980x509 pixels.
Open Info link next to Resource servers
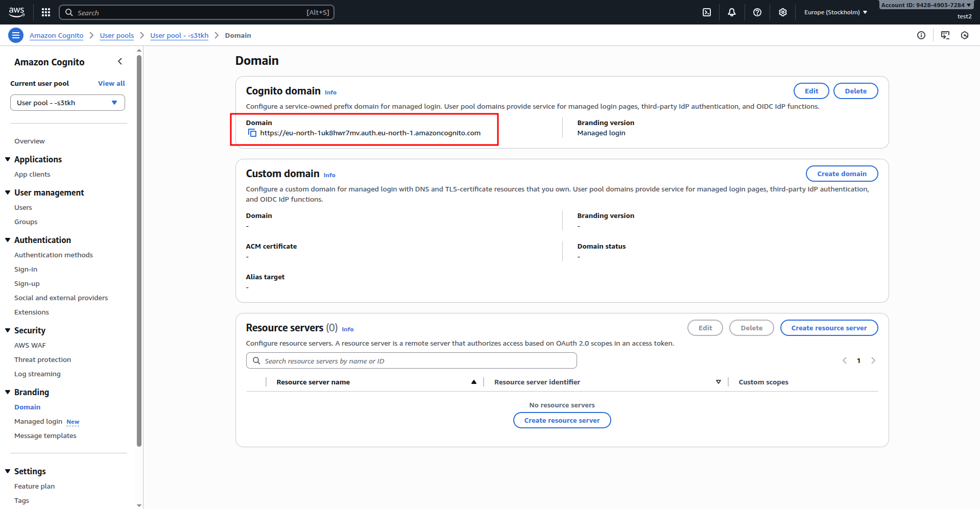[x=348, y=329]
